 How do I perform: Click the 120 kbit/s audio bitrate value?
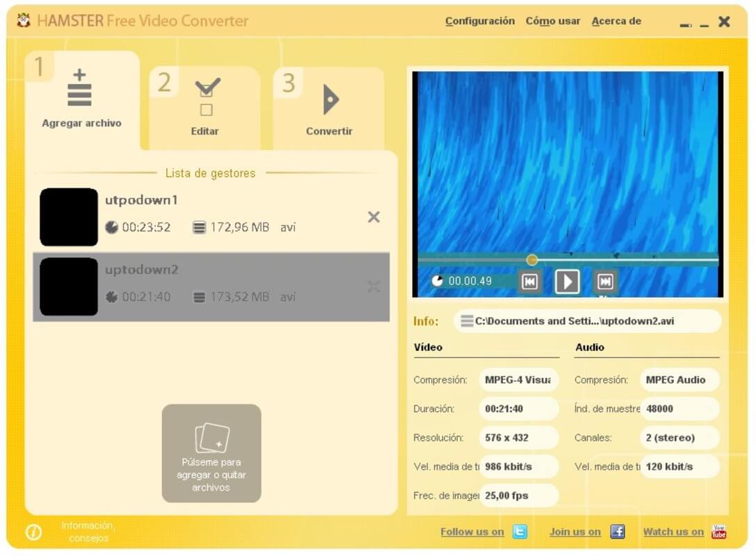point(679,466)
